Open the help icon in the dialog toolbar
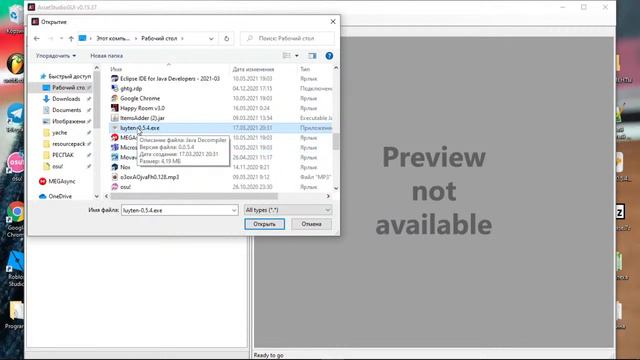Viewport: 640px width, 360px height. pos(329,56)
